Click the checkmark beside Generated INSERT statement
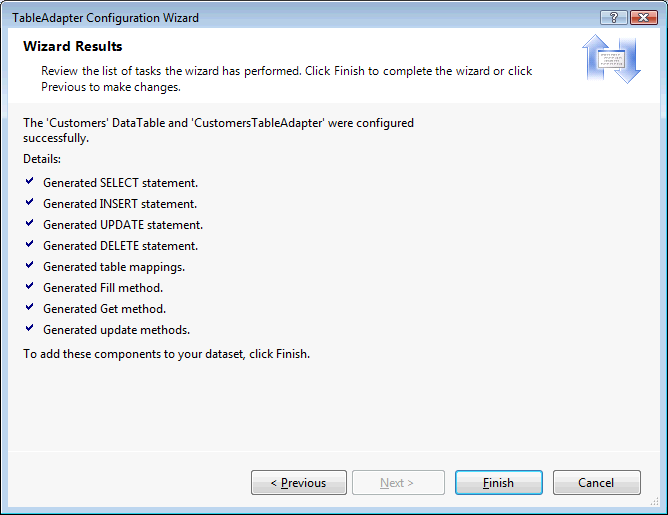Viewport: 668px width, 515px height. pyautogui.click(x=30, y=203)
